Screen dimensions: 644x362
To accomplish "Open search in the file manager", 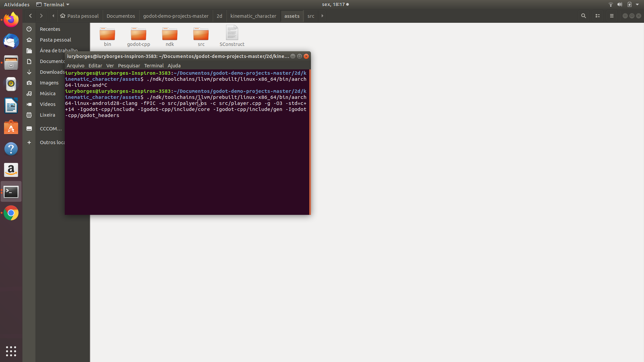I will coord(584,16).
